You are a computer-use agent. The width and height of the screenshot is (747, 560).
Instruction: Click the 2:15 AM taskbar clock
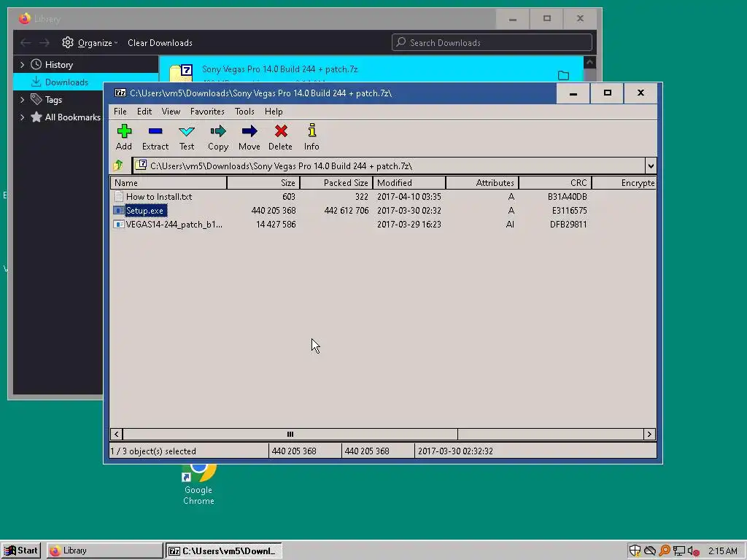pos(722,551)
